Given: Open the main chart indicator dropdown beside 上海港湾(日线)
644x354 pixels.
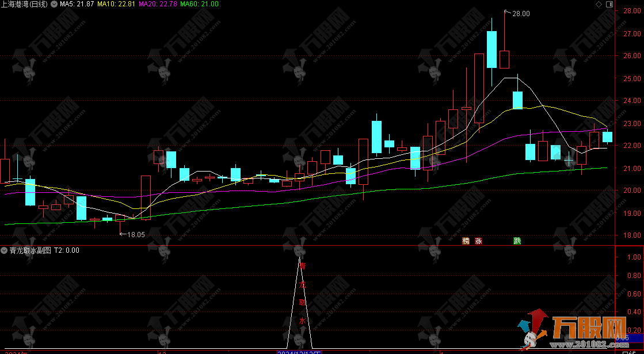Looking at the screenshot, I should click(x=54, y=4).
